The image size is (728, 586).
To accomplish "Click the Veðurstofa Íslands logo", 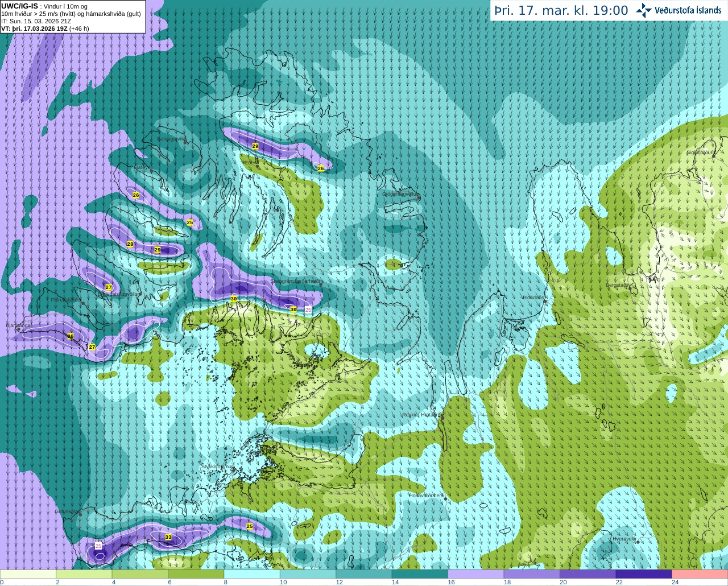I will [679, 10].
